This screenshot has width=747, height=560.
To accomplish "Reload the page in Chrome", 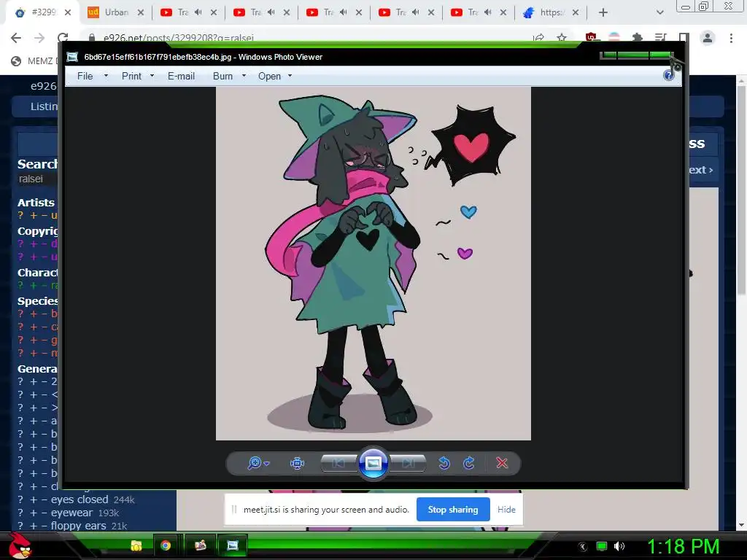I will tap(63, 37).
